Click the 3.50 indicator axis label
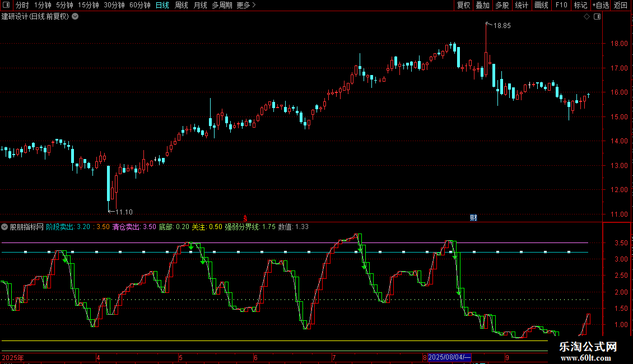633x364 pixels. tap(621, 243)
